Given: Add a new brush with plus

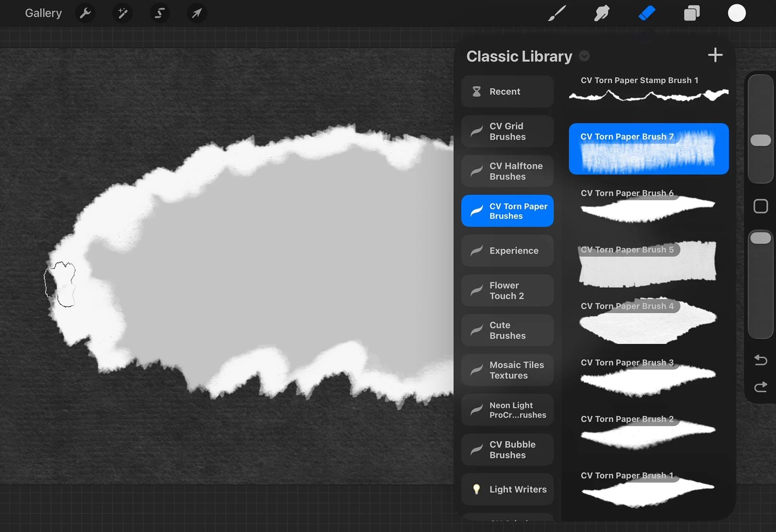Looking at the screenshot, I should (x=715, y=55).
